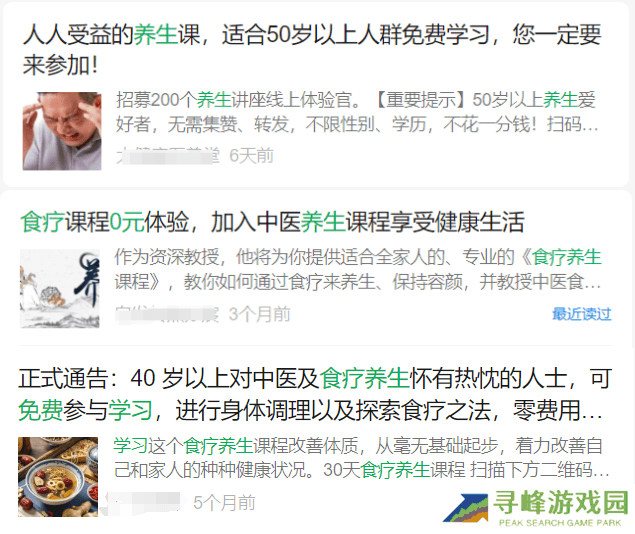Open article titled 食疗课程0元体验

coord(273,222)
